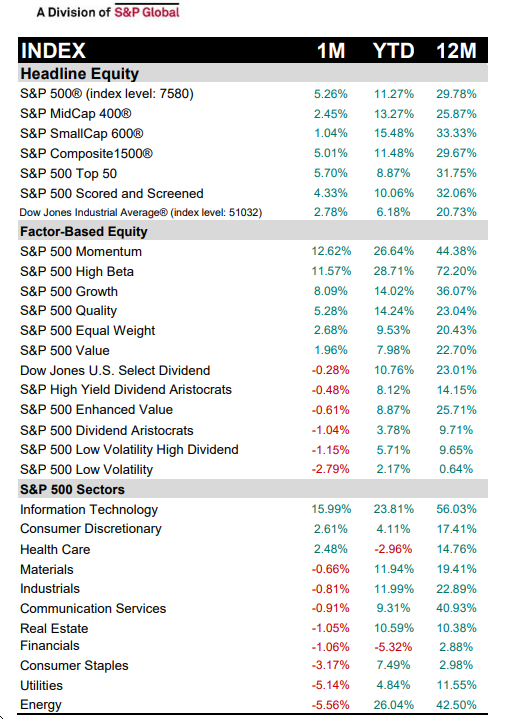This screenshot has width=509, height=719.
Task: Select the Utilities row label
Action: [41, 686]
